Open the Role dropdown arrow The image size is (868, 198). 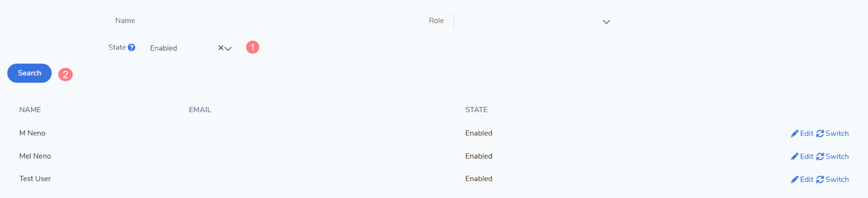606,22
